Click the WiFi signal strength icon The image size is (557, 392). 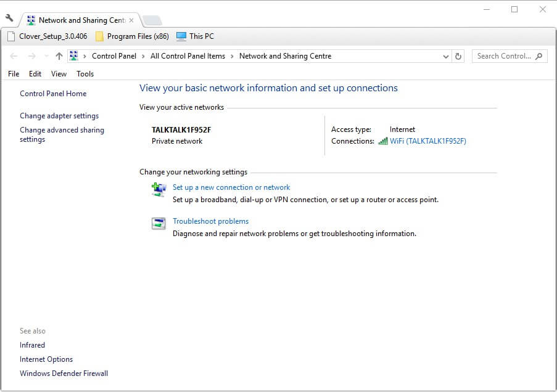click(383, 141)
